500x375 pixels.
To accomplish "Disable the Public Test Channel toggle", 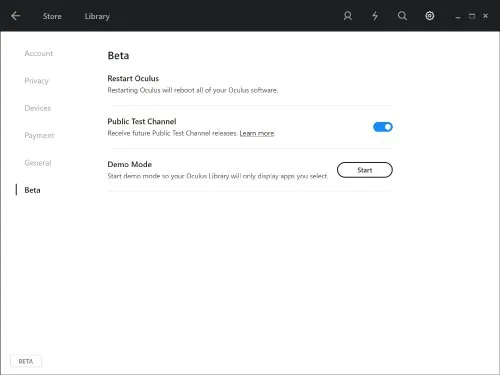I will pos(383,127).
